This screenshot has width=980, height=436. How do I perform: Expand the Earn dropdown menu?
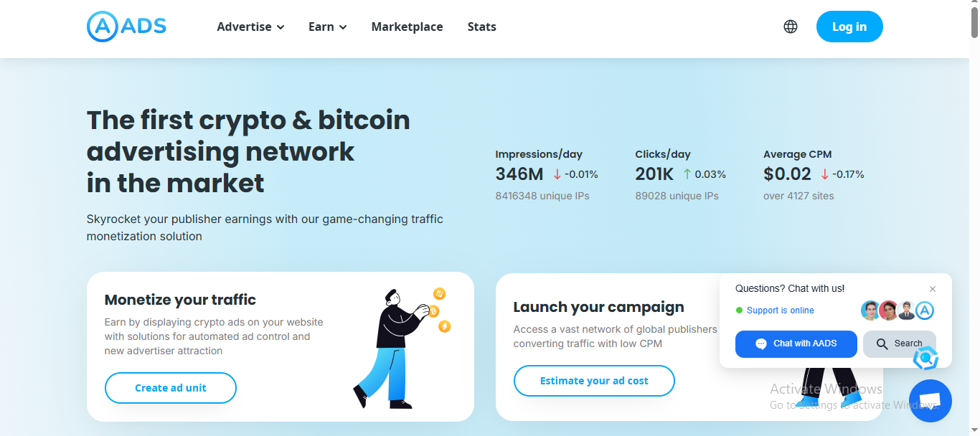point(328,27)
